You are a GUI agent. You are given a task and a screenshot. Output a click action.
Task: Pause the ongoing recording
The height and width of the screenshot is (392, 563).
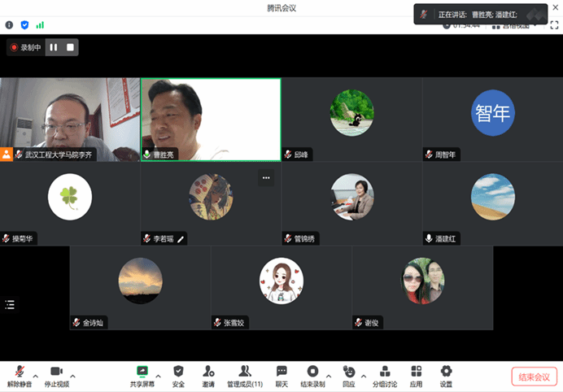pos(54,47)
